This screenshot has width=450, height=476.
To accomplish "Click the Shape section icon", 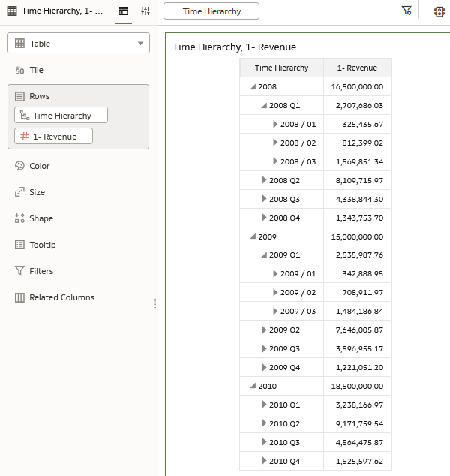I will [20, 218].
